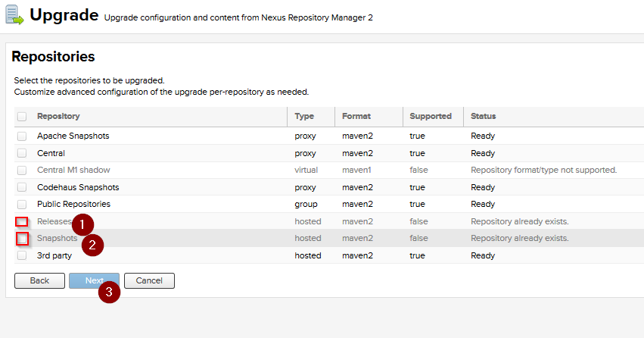Enable the Codehaus Snapshots checkbox
The image size is (644, 338).
pos(22,187)
